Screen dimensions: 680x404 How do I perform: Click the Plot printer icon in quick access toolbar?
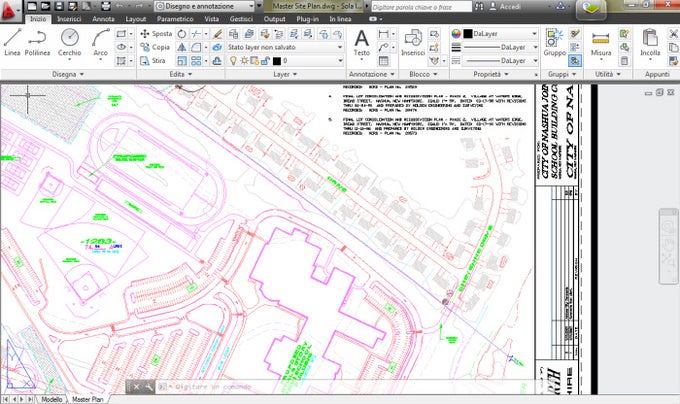(x=105, y=6)
